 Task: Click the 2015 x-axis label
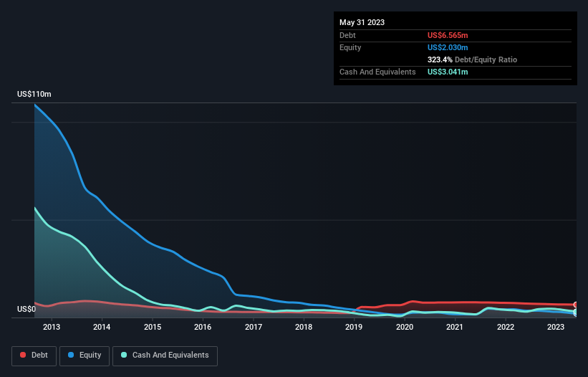point(153,327)
